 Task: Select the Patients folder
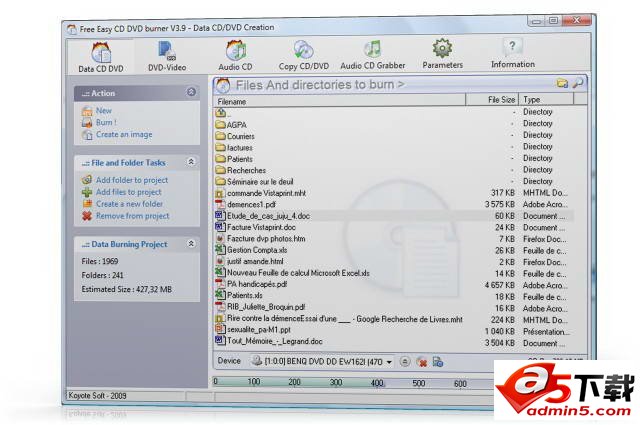394,159
